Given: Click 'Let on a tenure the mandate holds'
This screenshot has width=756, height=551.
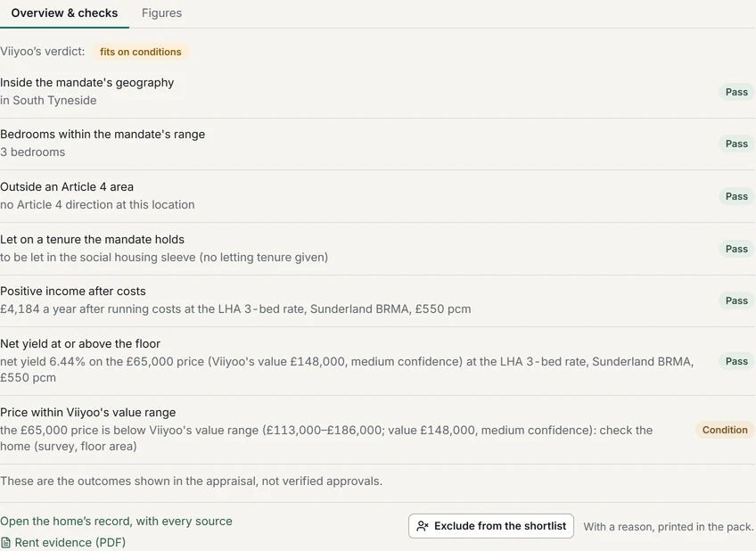Looking at the screenshot, I should tap(92, 239).
